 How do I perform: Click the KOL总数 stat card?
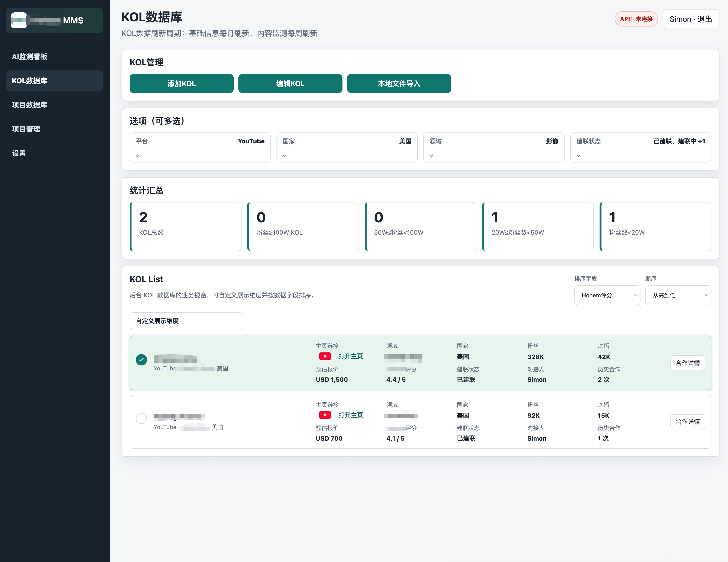[186, 227]
